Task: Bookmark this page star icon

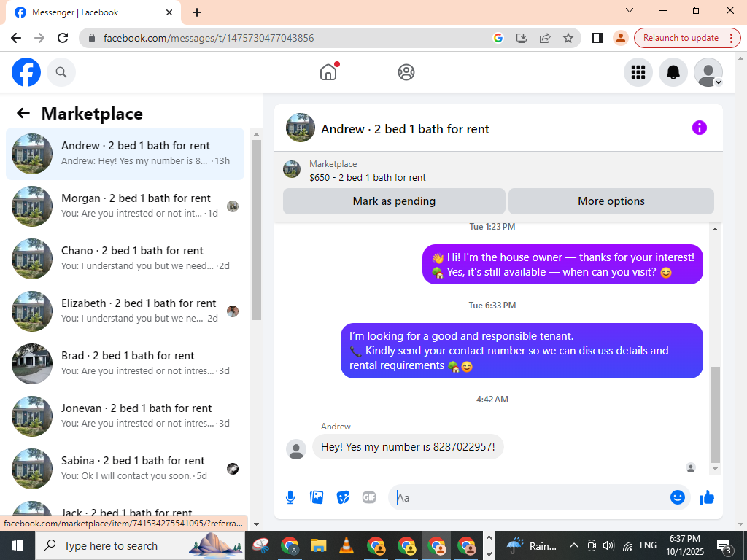Action: tap(568, 38)
